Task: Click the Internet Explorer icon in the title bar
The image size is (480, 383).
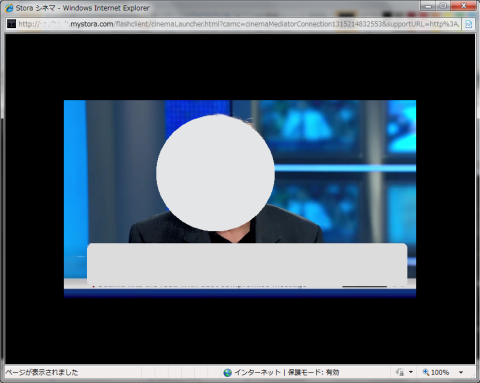Action: click(x=9, y=8)
